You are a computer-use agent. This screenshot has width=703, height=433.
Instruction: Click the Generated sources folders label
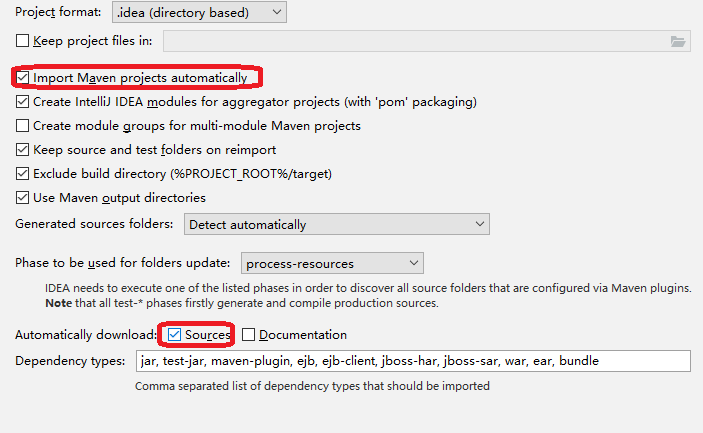(x=95, y=224)
